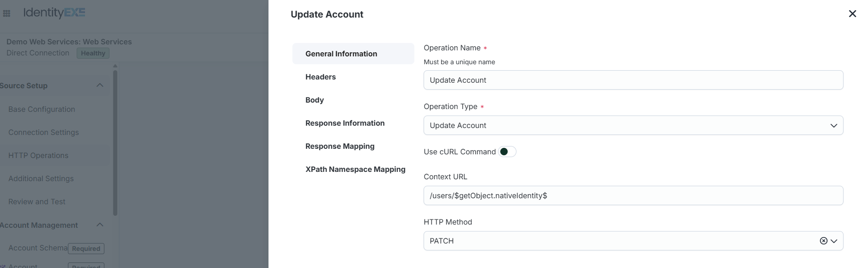Click the Context URL input field
Viewport: 868px width, 268px height.
point(633,195)
